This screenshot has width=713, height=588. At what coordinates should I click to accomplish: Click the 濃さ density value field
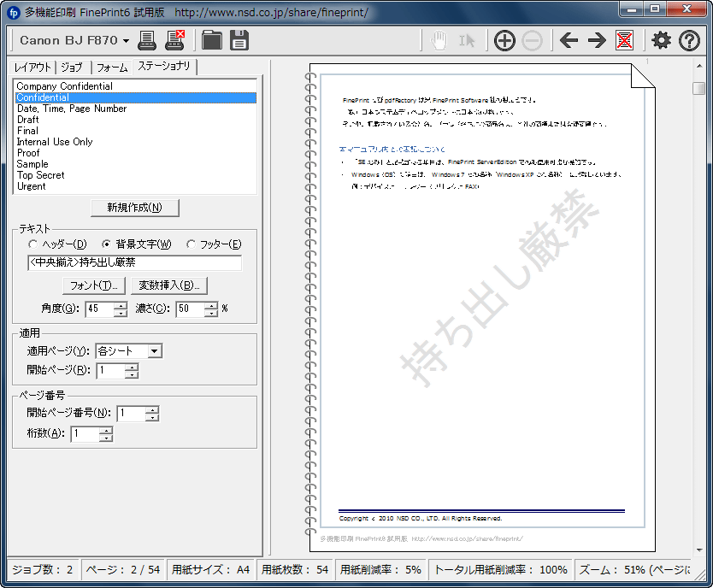click(x=191, y=309)
